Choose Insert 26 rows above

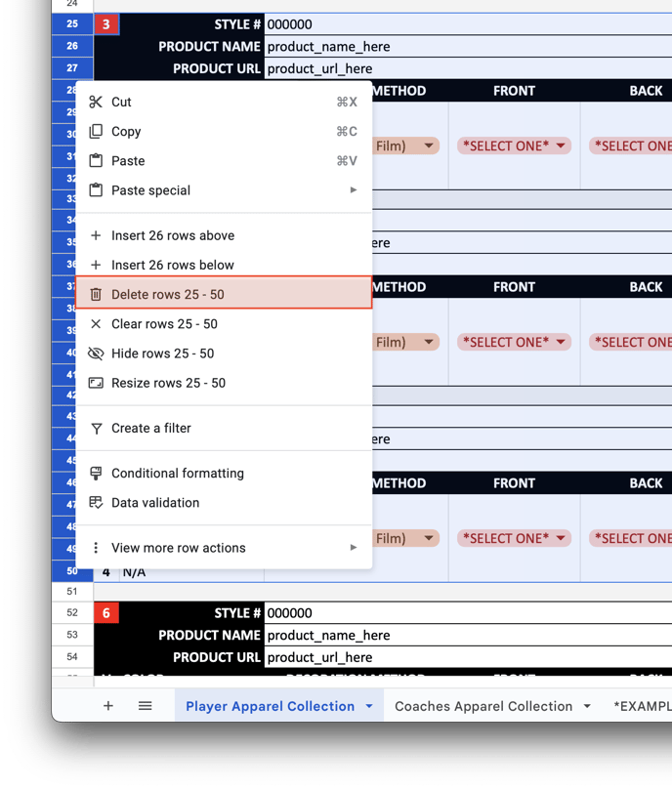173,235
